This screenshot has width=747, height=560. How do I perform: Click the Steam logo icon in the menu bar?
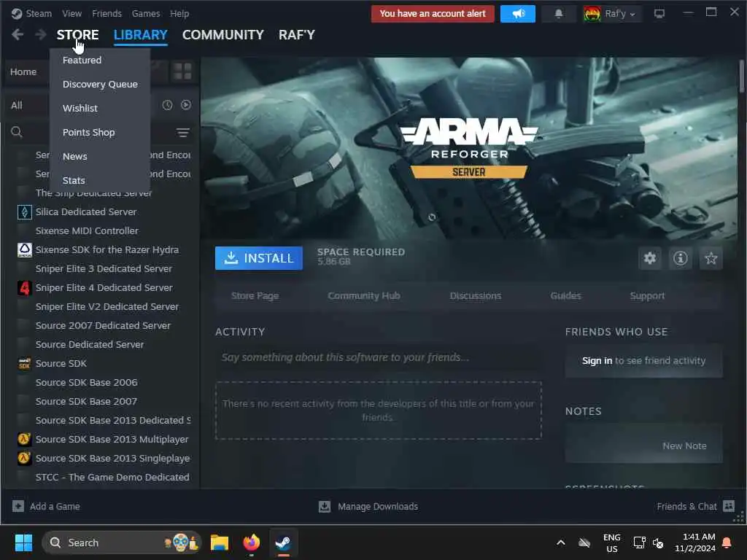(x=17, y=13)
